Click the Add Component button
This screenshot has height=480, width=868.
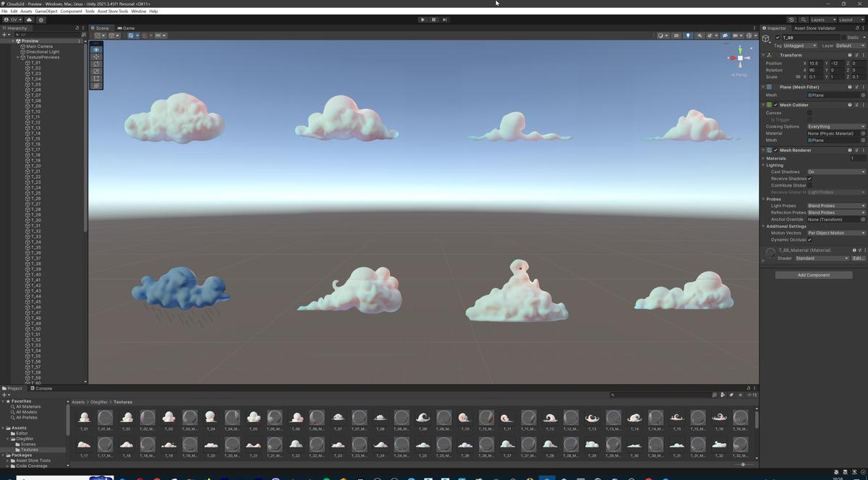click(813, 274)
